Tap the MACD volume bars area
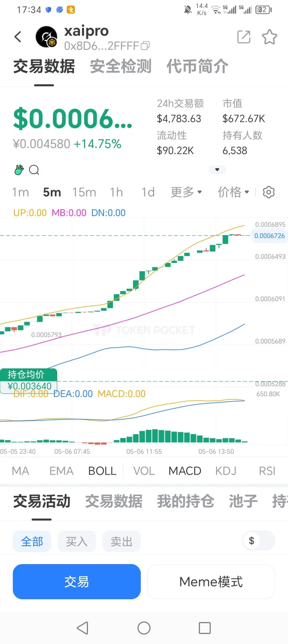Viewport: 288px width, 644px height. (x=124, y=436)
